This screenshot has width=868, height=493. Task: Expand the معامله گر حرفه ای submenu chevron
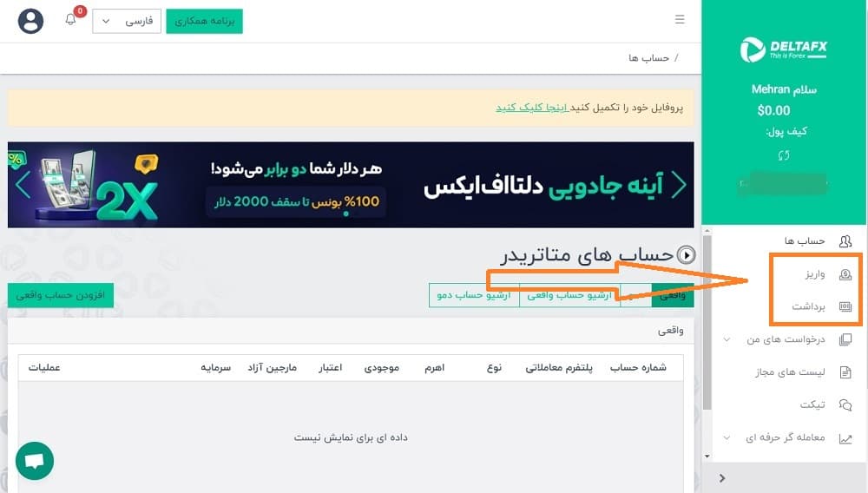coord(727,437)
